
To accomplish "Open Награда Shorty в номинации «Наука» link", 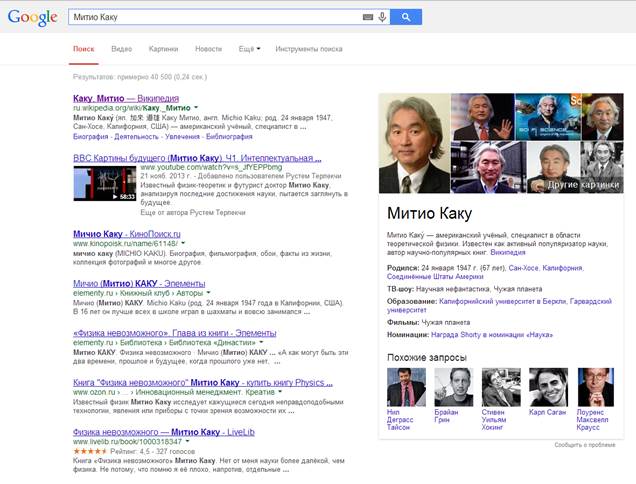I will click(x=492, y=335).
